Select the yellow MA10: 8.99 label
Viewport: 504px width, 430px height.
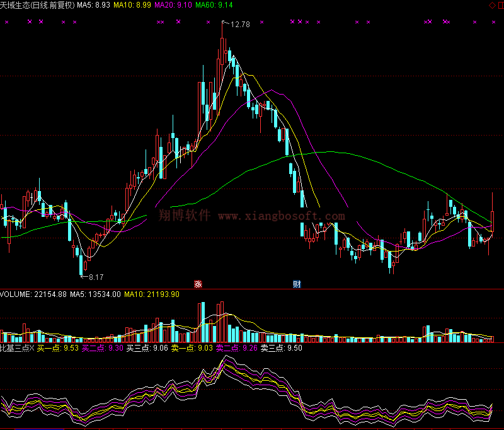pos(132,5)
